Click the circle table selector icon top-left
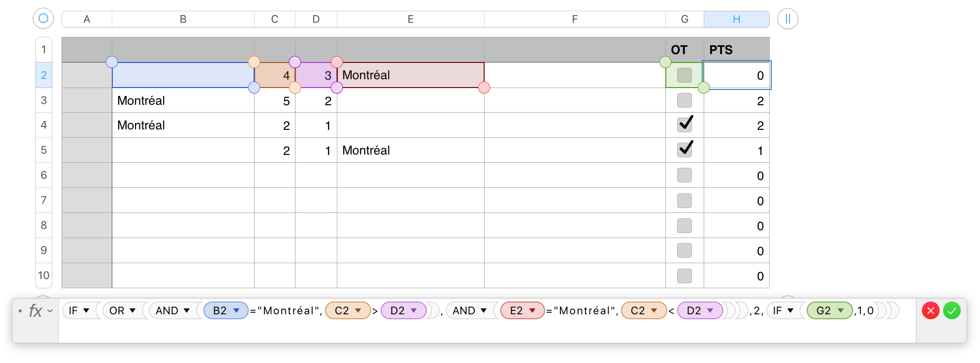980x363 pixels. [x=43, y=18]
